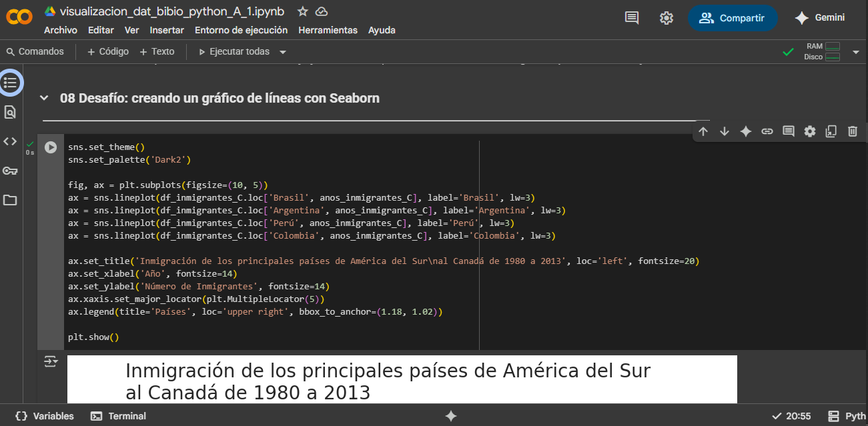Copy link to cell with the link icon

[767, 131]
